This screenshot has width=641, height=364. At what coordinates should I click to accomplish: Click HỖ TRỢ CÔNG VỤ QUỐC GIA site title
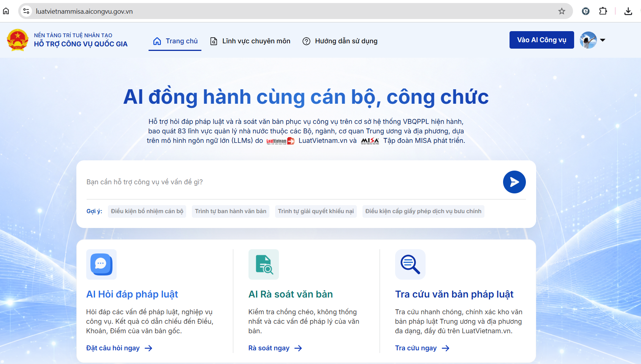pyautogui.click(x=81, y=44)
